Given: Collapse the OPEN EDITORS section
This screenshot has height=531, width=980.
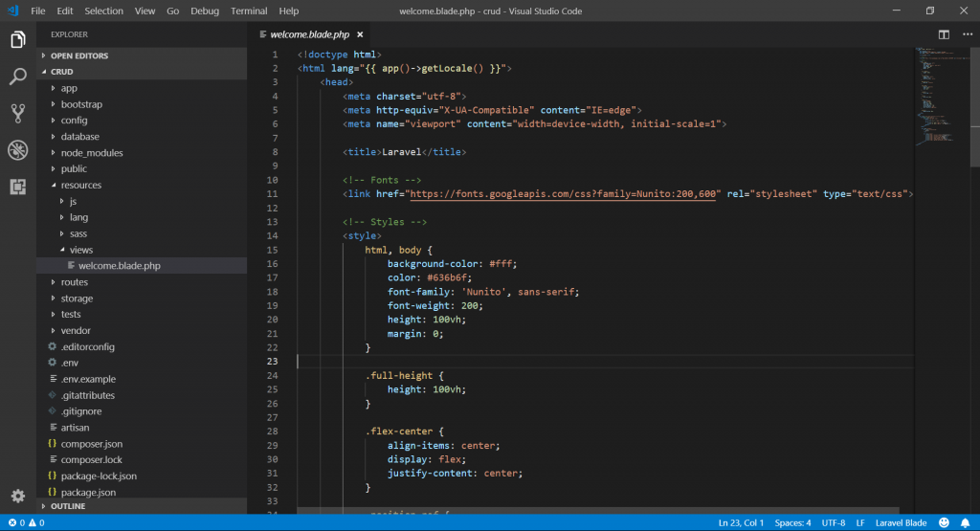Looking at the screenshot, I should click(78, 55).
